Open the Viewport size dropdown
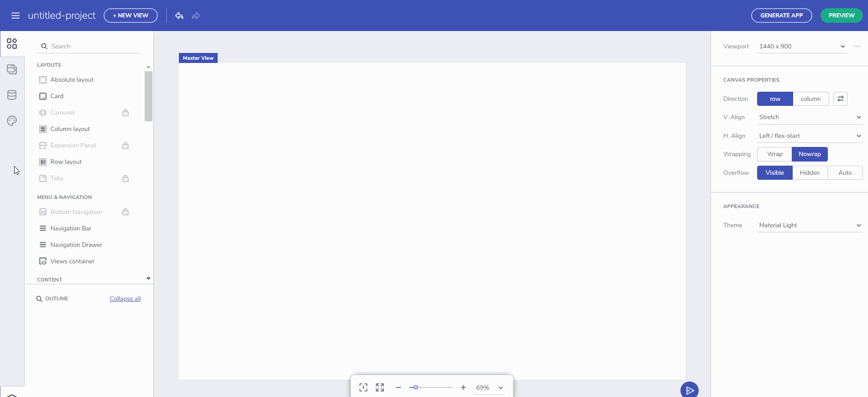The image size is (868, 397). click(x=802, y=47)
